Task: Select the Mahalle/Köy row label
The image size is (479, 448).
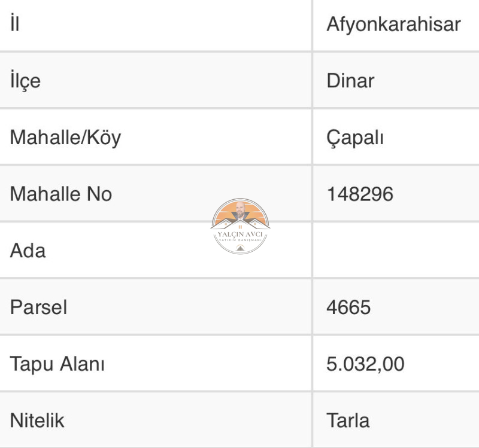Action: click(66, 138)
